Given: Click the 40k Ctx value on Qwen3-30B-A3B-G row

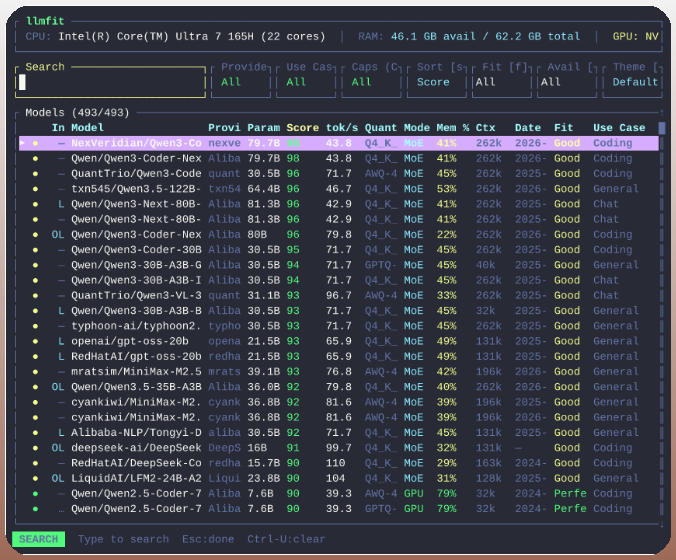Looking at the screenshot, I should [x=485, y=265].
